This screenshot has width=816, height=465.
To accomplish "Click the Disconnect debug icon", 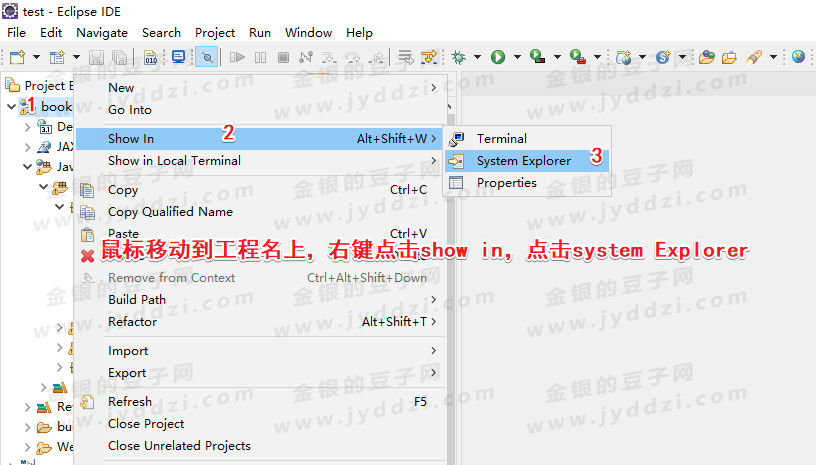I will pyautogui.click(x=306, y=57).
